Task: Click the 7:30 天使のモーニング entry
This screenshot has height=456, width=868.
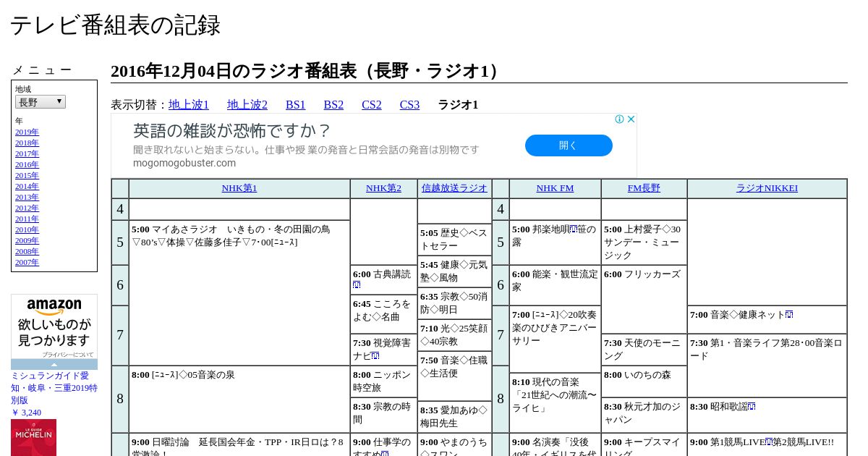Action: point(644,350)
